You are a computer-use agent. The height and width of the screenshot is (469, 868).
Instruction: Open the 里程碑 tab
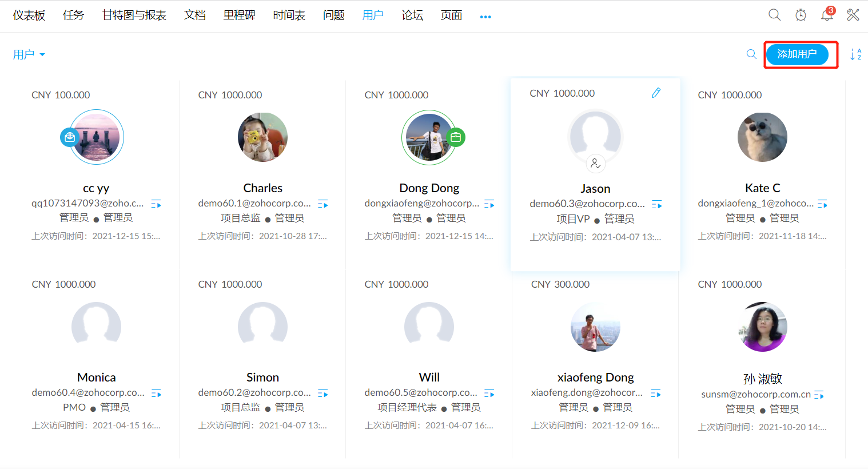pyautogui.click(x=239, y=15)
